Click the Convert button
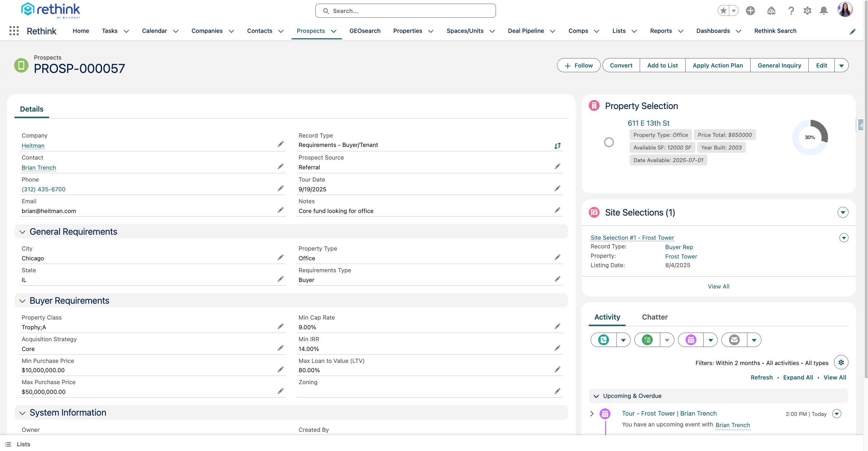 pos(621,65)
